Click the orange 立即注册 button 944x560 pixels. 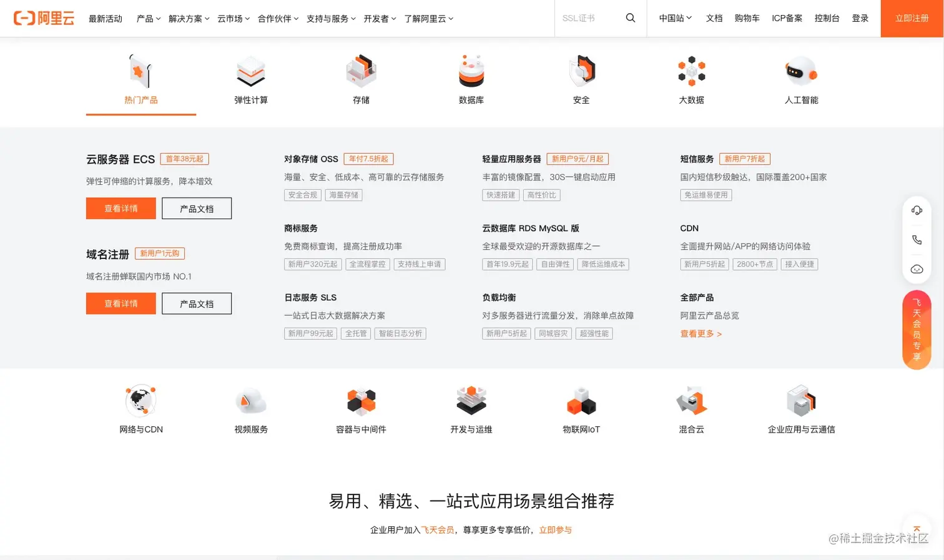click(912, 18)
